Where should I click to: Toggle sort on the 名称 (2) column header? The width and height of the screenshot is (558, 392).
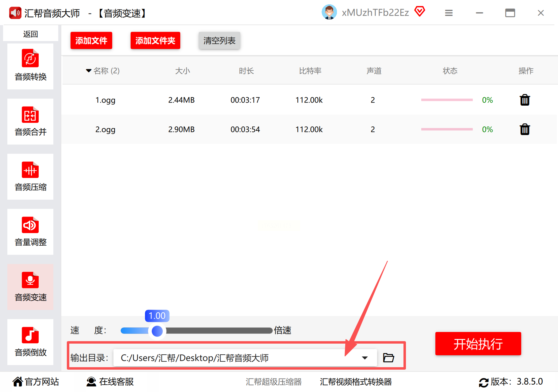coord(103,71)
